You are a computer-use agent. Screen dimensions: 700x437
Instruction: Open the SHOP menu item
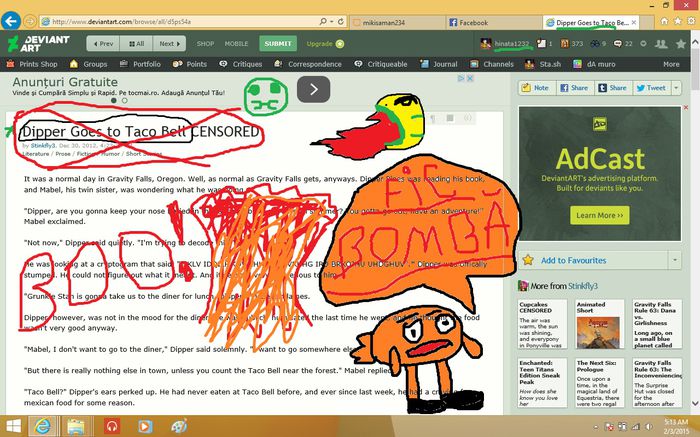[205, 43]
